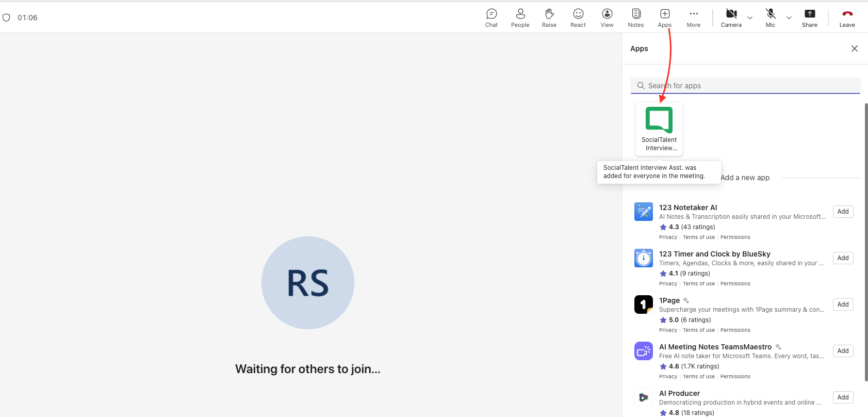Click the Search for apps field

coord(745,86)
